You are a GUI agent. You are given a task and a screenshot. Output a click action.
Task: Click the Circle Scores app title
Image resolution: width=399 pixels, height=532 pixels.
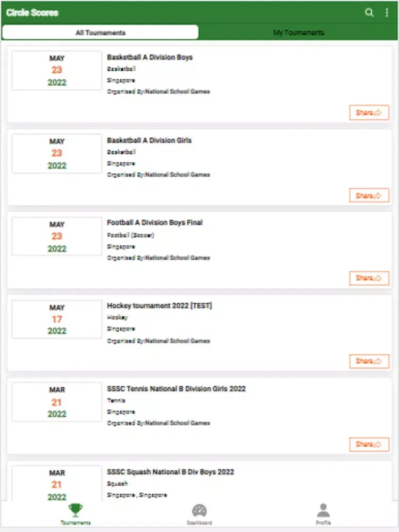coord(32,13)
